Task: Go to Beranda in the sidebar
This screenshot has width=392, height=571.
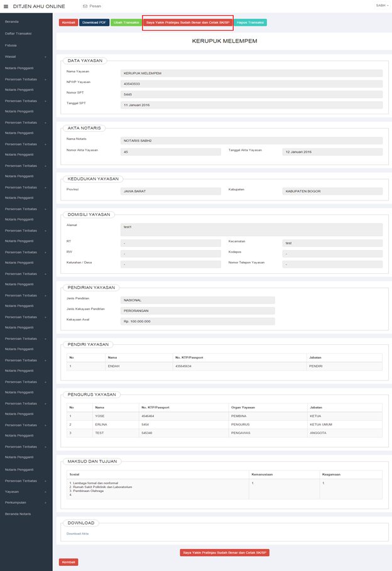Action: coord(12,22)
